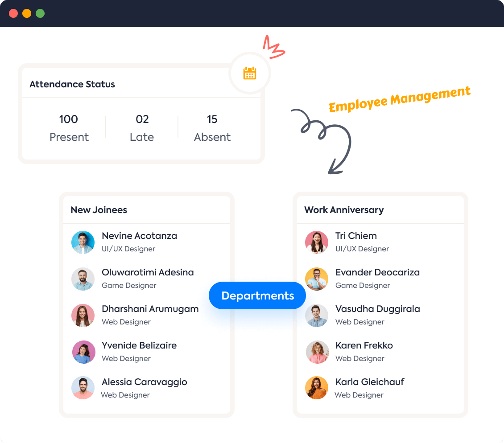Click the green traffic light button
Image resolution: width=504 pixels, height=443 pixels.
point(40,13)
